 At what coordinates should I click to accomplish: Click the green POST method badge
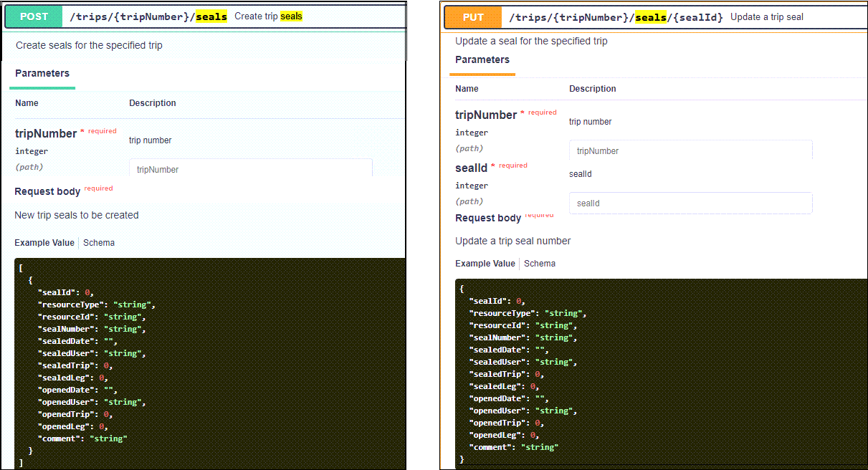click(34, 16)
